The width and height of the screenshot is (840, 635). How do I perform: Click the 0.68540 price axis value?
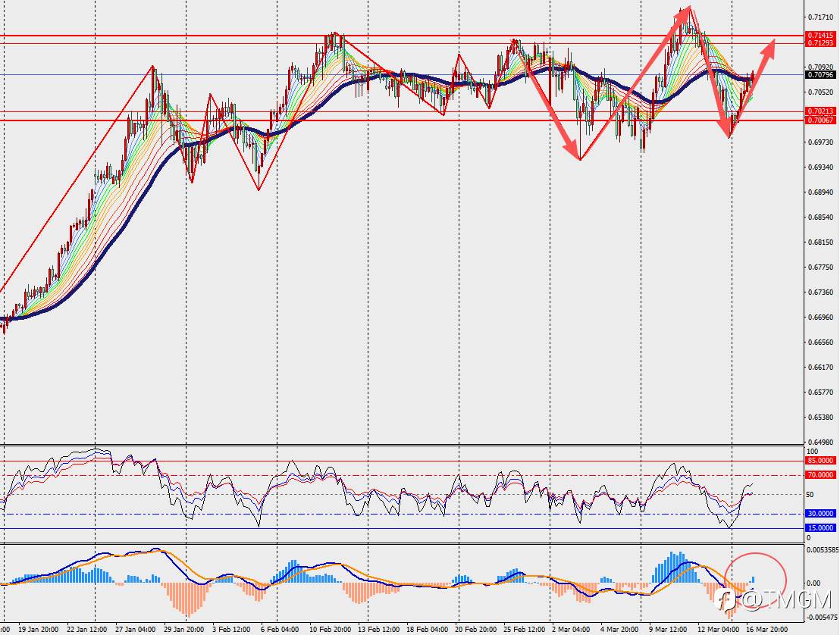[820, 217]
